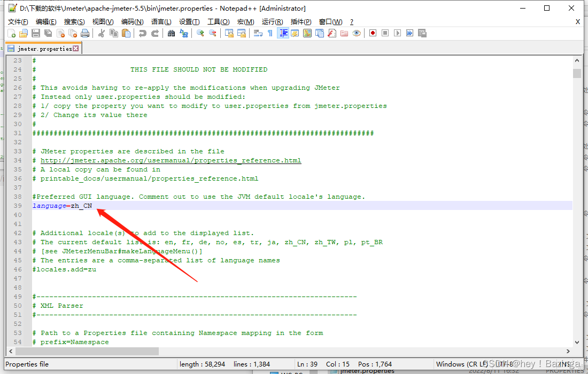Show the Document Map panel icon

tap(307, 33)
